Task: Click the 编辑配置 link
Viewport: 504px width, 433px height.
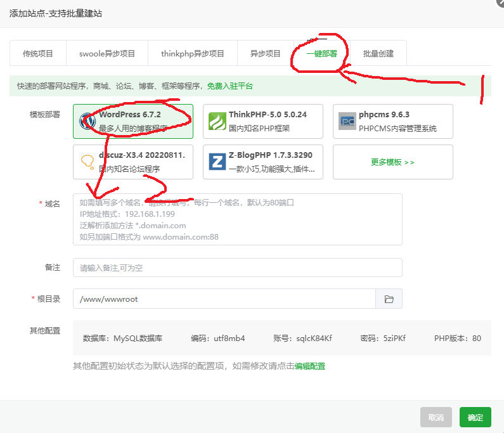Action: point(310,366)
